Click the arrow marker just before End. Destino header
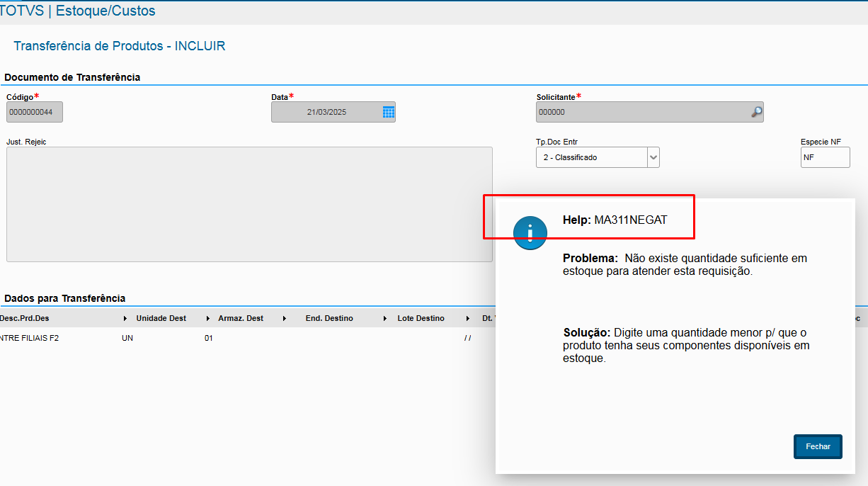The image size is (868, 486). point(284,319)
